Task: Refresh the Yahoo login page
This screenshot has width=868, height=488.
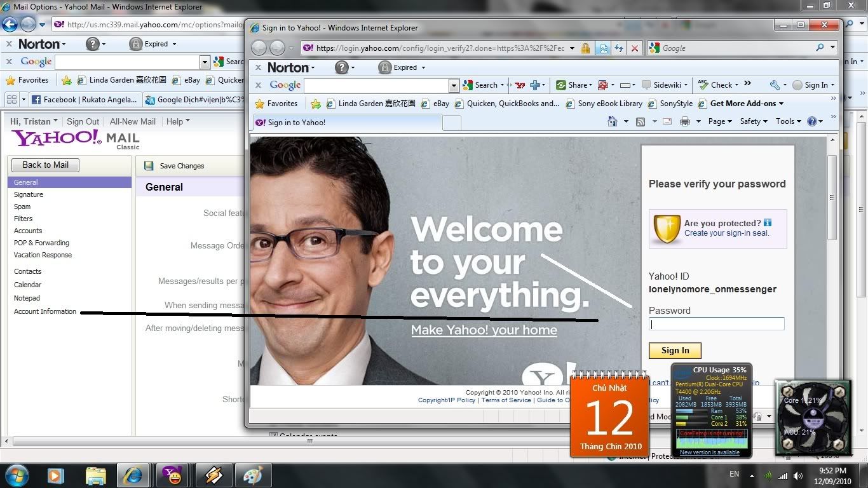Action: pyautogui.click(x=618, y=48)
